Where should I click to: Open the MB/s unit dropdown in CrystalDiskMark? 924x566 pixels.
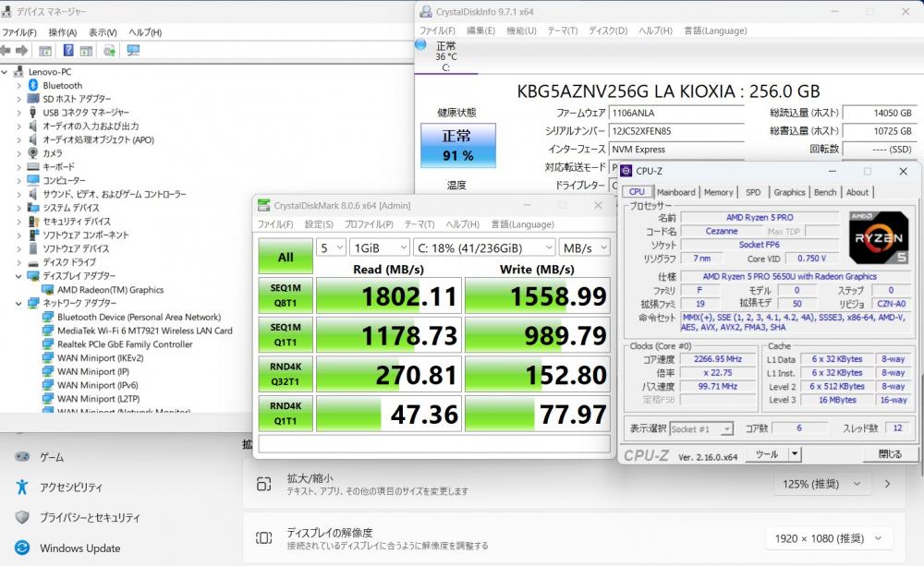[585, 247]
